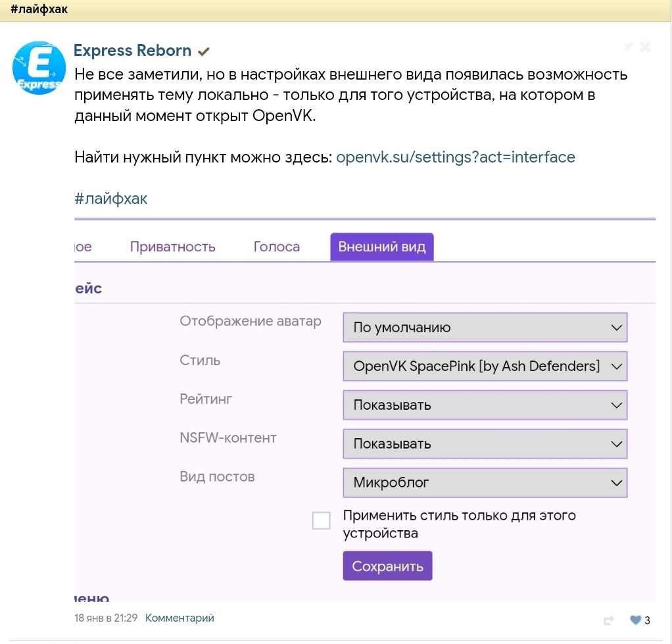Switch to the "Приватность" tab
This screenshot has height=644, width=672.
pos(172,247)
